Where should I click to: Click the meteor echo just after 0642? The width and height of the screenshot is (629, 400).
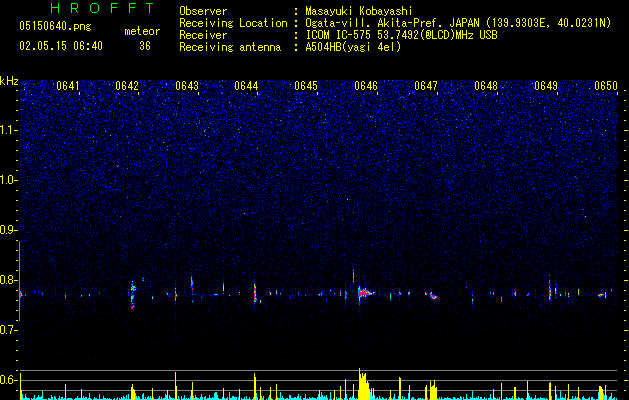click(x=133, y=294)
